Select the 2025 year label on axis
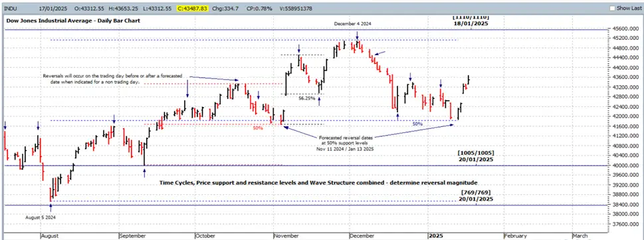The height and width of the screenshot is (240, 644). coord(436,236)
